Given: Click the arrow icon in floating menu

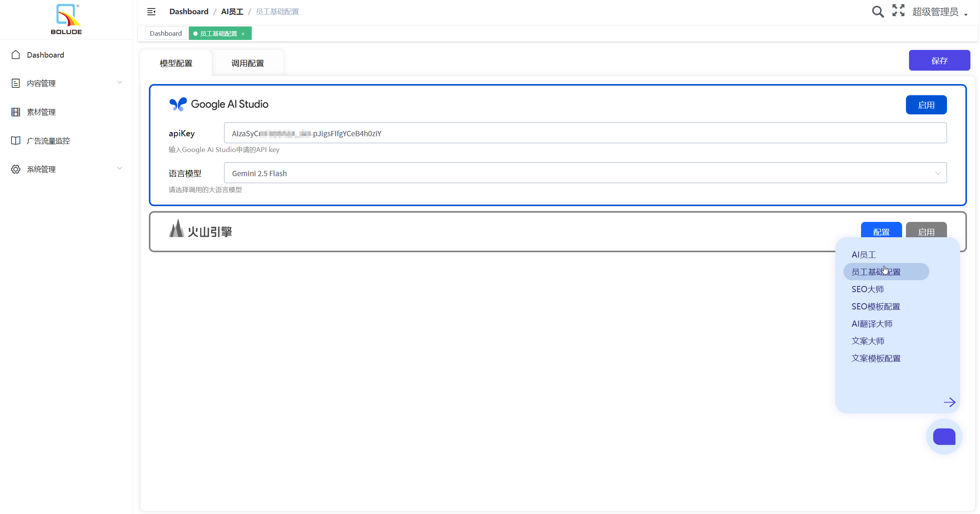Looking at the screenshot, I should click(949, 402).
